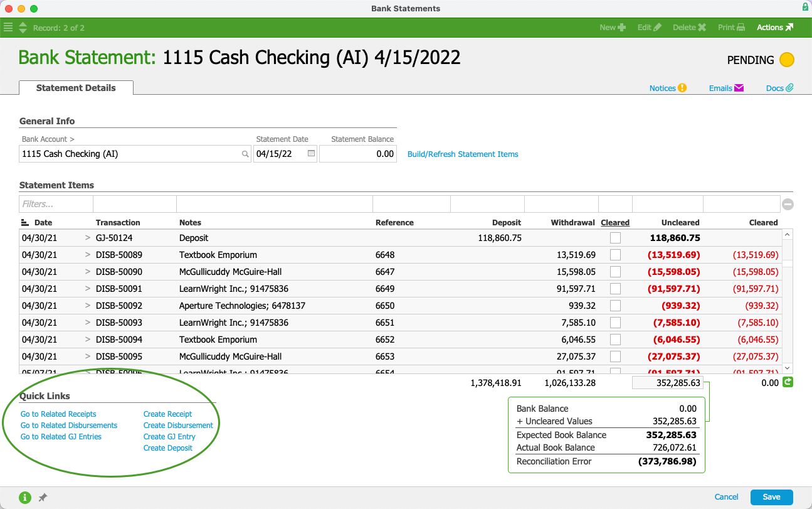Click the green refresh totals icon
Image resolution: width=812 pixels, height=509 pixels.
(x=788, y=382)
